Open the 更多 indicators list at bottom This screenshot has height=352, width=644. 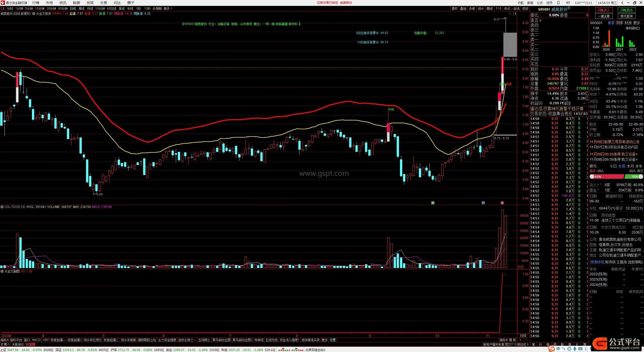325,340
